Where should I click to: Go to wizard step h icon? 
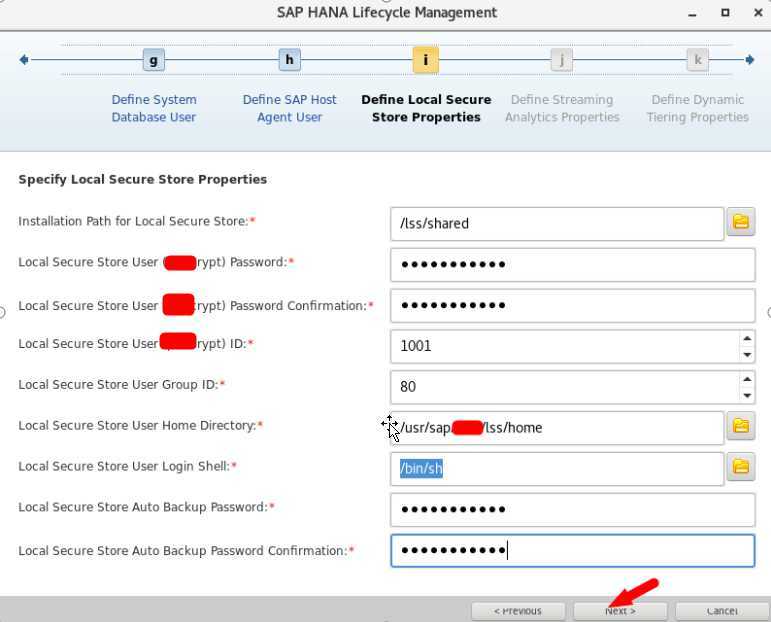289,60
